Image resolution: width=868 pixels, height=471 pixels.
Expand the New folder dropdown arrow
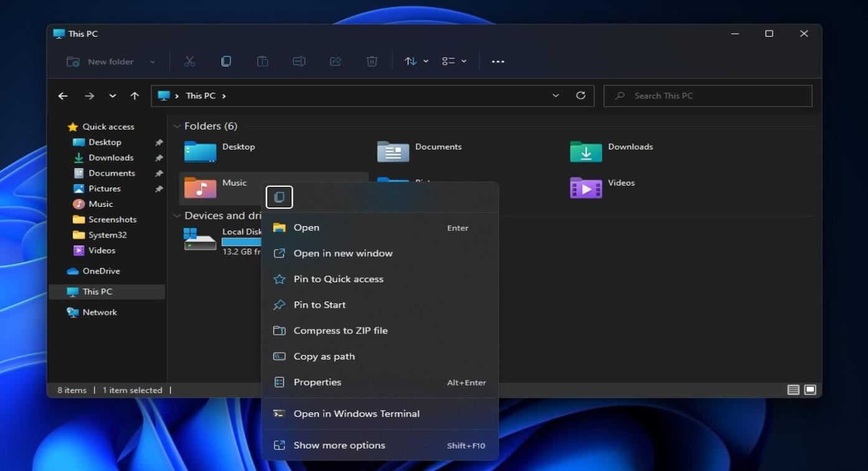pos(153,62)
